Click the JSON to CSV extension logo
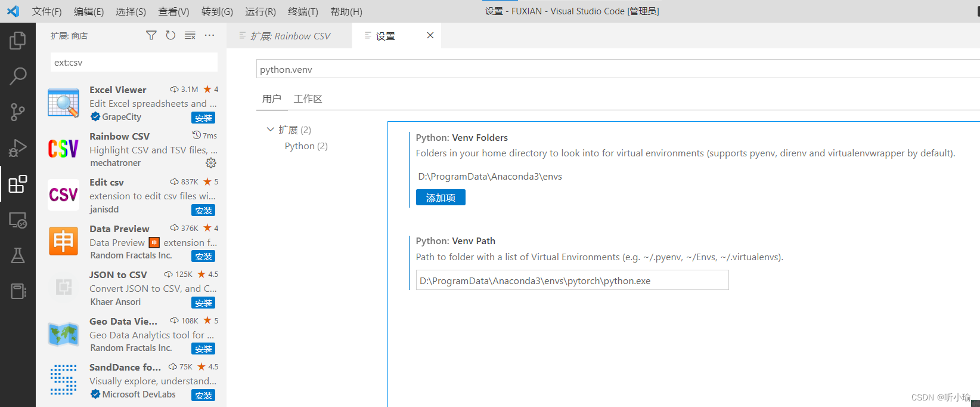The width and height of the screenshot is (980, 407). (x=63, y=287)
